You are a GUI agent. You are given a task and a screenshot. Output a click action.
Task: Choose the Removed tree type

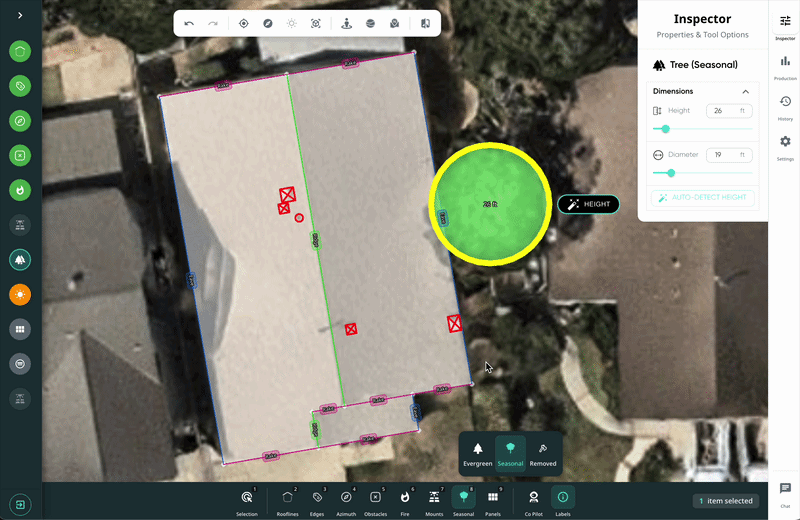click(543, 453)
